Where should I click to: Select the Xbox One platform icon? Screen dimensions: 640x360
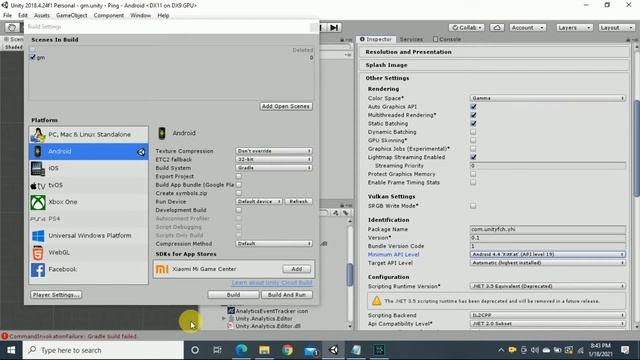(38, 202)
